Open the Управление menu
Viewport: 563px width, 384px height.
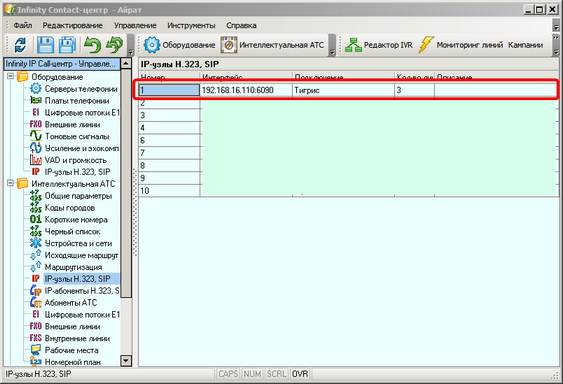[x=135, y=26]
